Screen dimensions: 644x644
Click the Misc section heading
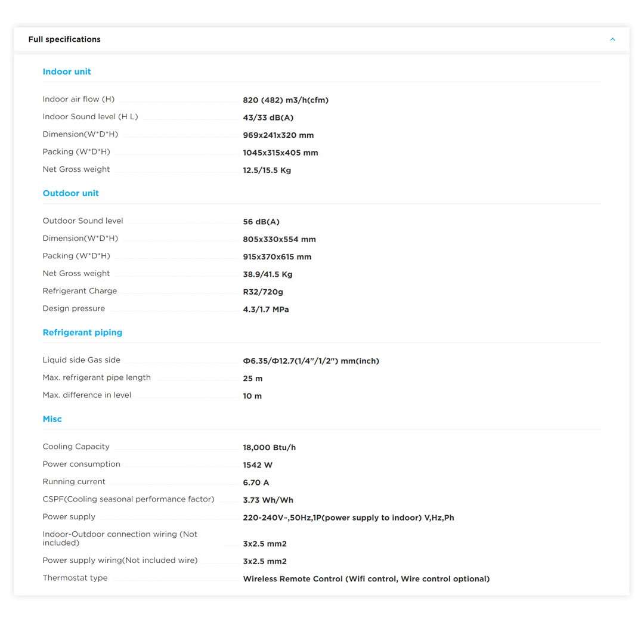pyautogui.click(x=52, y=419)
